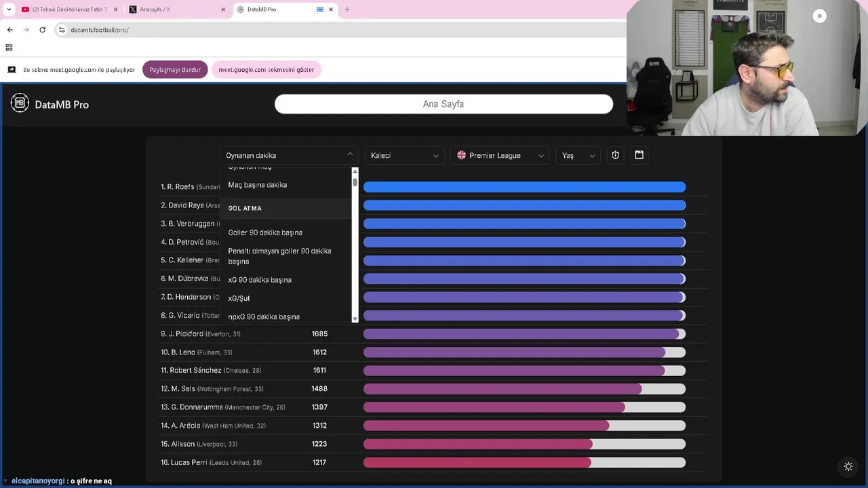Click the Lucas Perri progress bar
Image resolution: width=868 pixels, height=488 pixels.
524,462
